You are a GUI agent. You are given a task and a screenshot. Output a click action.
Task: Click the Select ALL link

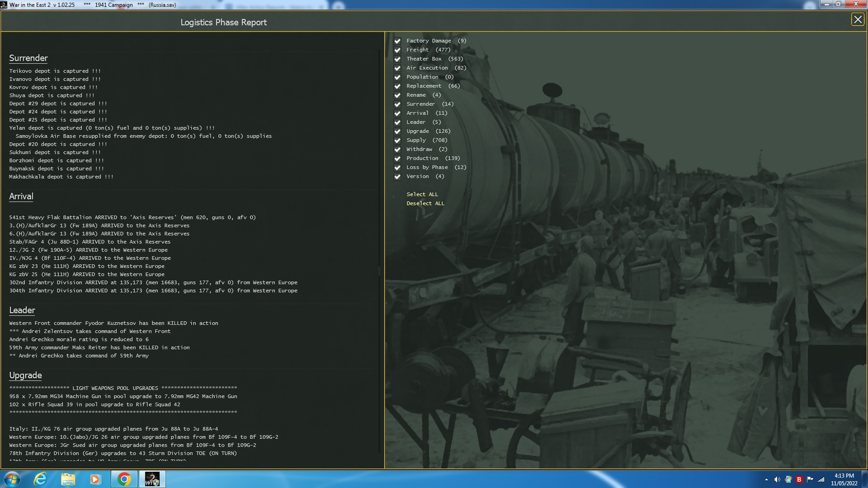422,194
